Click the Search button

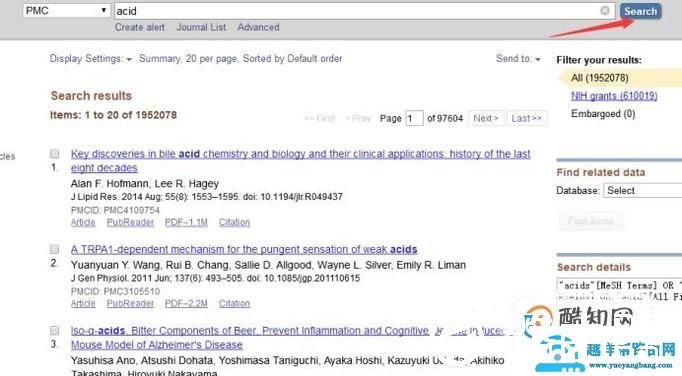point(640,11)
